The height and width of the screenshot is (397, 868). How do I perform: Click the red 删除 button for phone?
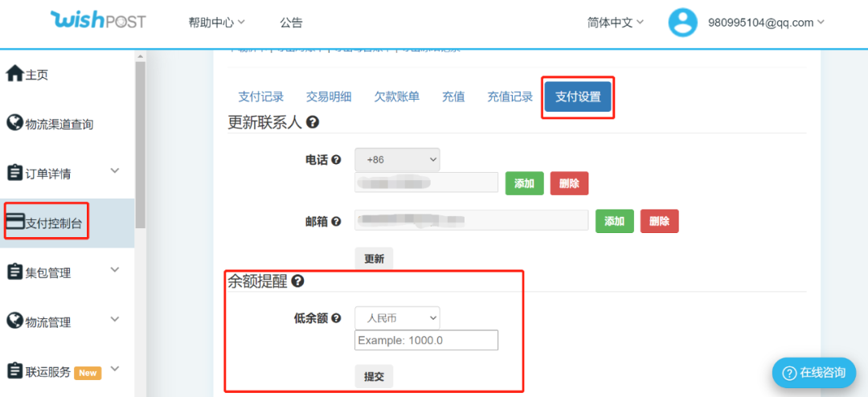pyautogui.click(x=569, y=183)
